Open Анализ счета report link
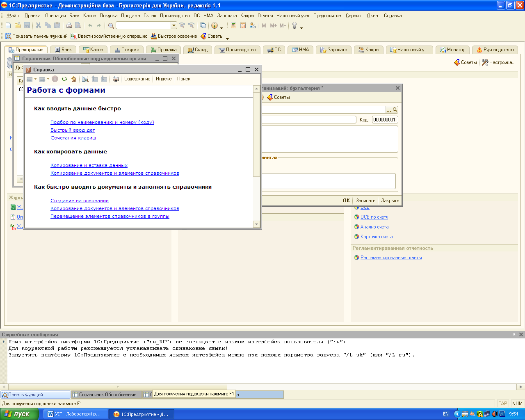Image resolution: width=525 pixels, height=420 pixels. (x=374, y=227)
